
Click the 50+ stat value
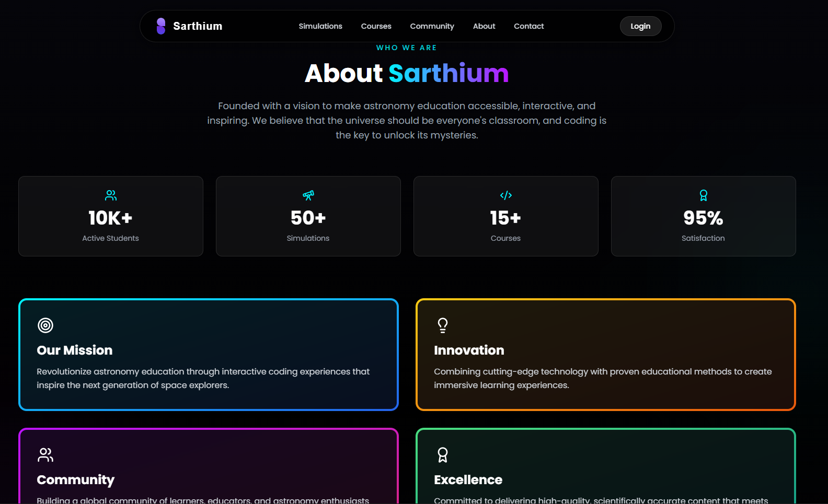coord(308,218)
